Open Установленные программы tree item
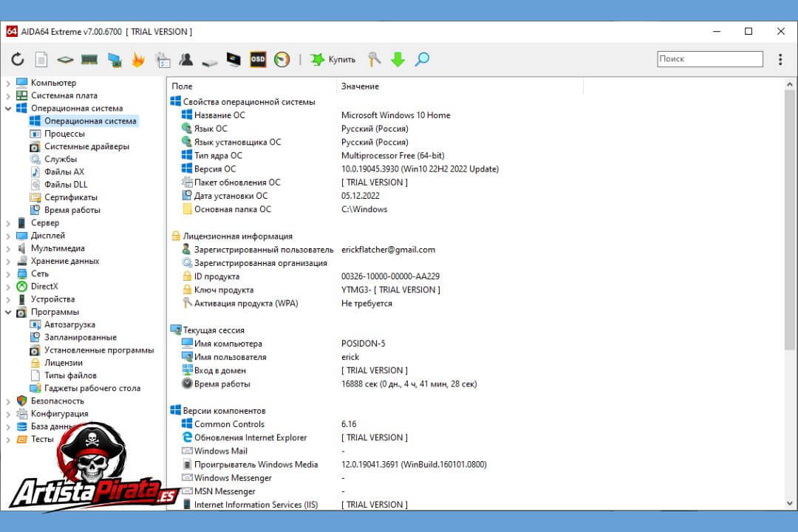Viewport: 798px width, 532px height. [x=99, y=350]
